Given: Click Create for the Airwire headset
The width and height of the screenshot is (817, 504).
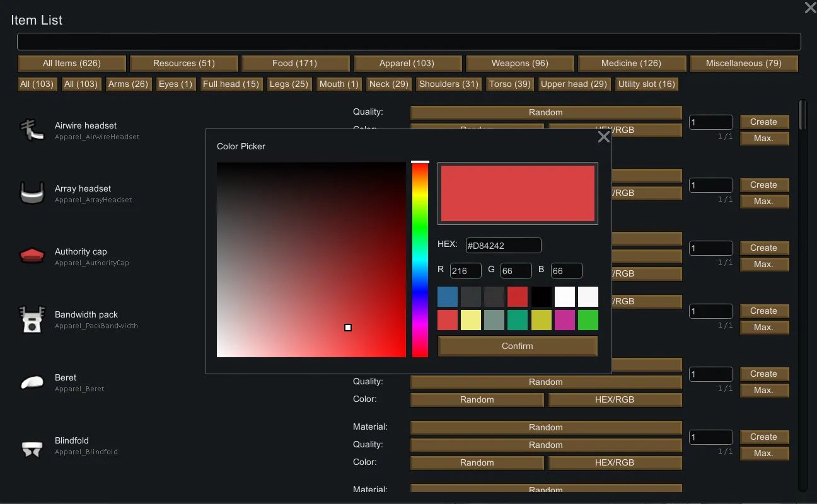Looking at the screenshot, I should [763, 122].
